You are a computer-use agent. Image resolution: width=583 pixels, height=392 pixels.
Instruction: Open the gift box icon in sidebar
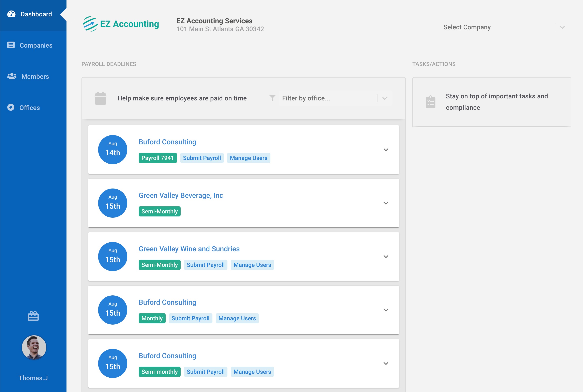pyautogui.click(x=33, y=316)
